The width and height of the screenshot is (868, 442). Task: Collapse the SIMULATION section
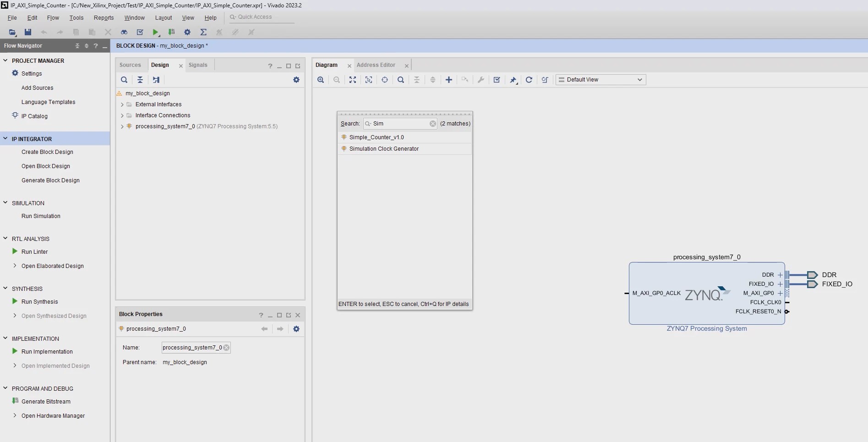coord(5,202)
